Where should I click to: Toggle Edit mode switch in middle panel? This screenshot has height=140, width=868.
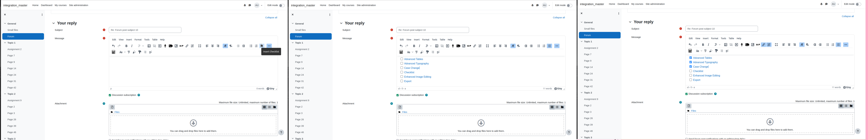coord(570,5)
